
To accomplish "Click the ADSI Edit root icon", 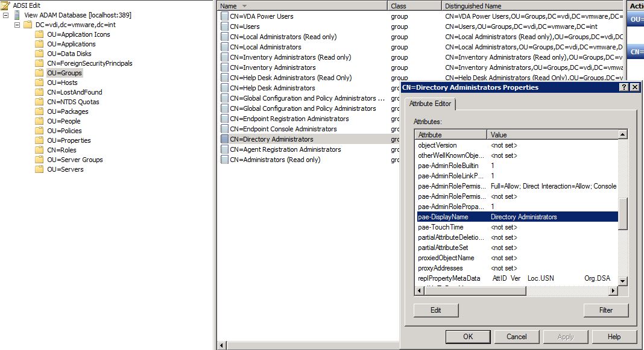I will tap(5, 5).
